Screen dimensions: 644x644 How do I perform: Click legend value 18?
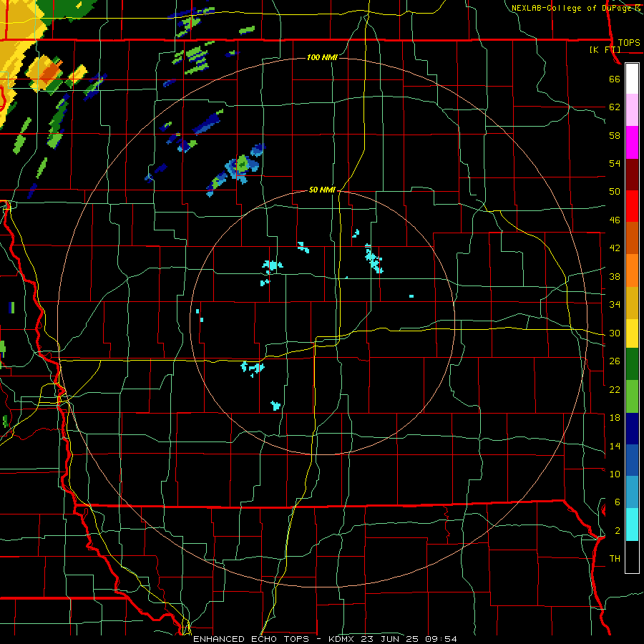(615, 418)
